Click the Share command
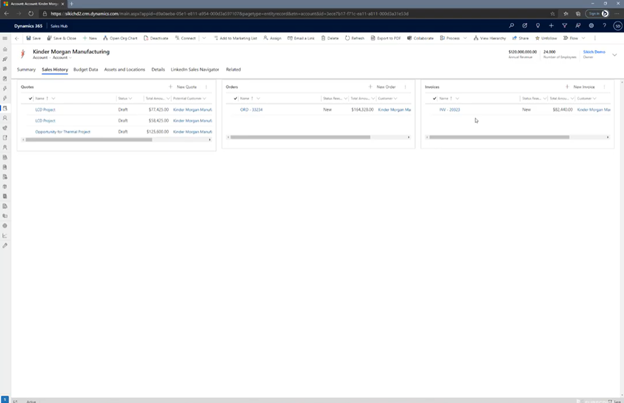The width and height of the screenshot is (624, 403). [x=521, y=38]
